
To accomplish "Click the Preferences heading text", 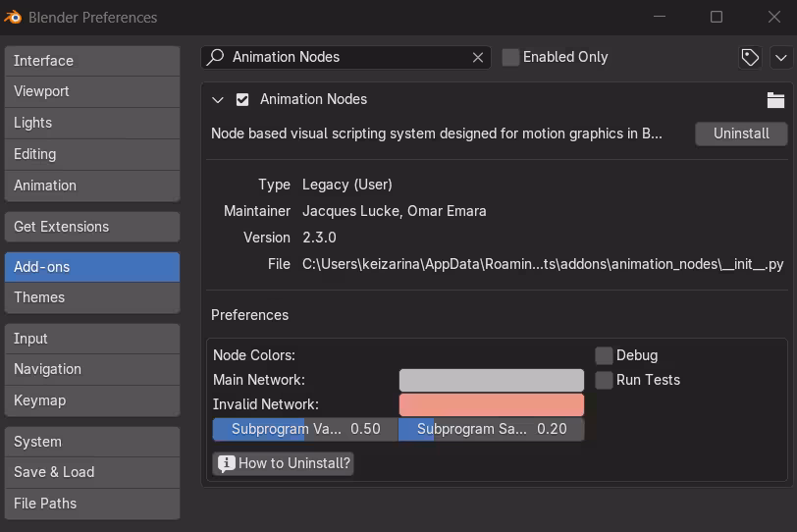I will point(249,315).
